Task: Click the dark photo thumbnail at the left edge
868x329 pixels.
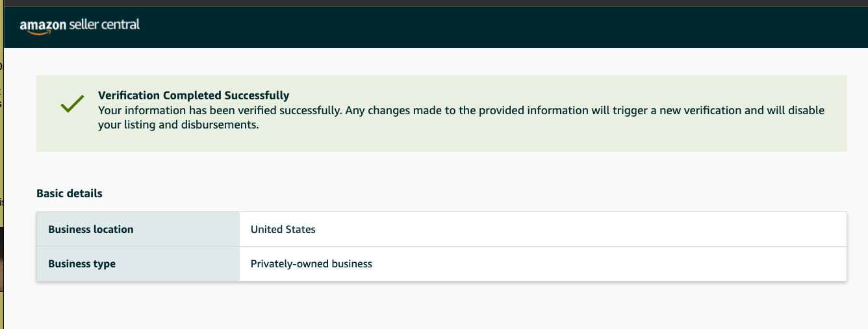Action: click(2, 260)
